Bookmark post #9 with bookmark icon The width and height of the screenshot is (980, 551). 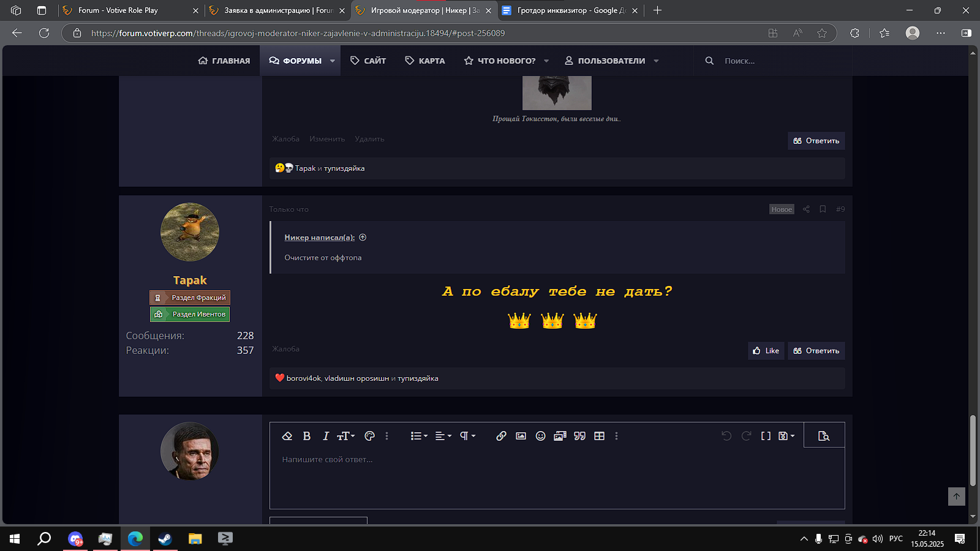click(x=823, y=209)
